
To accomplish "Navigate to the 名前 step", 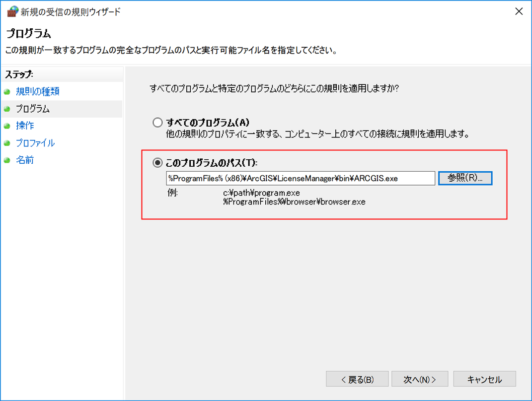I will pos(25,160).
